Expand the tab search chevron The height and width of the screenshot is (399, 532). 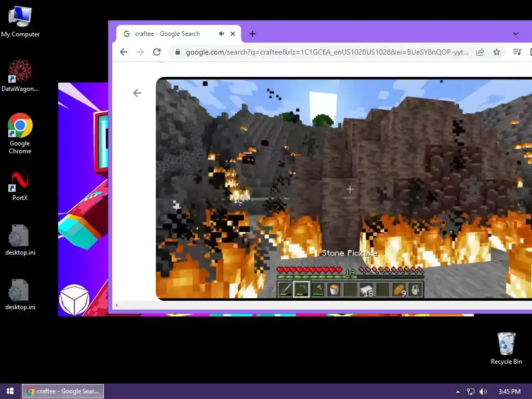pos(516,34)
